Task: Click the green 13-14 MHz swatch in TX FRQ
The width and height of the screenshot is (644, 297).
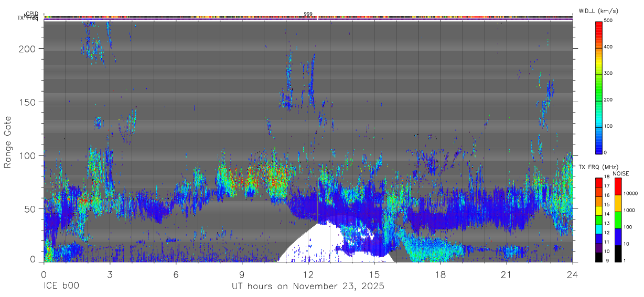Action: [x=599, y=219]
